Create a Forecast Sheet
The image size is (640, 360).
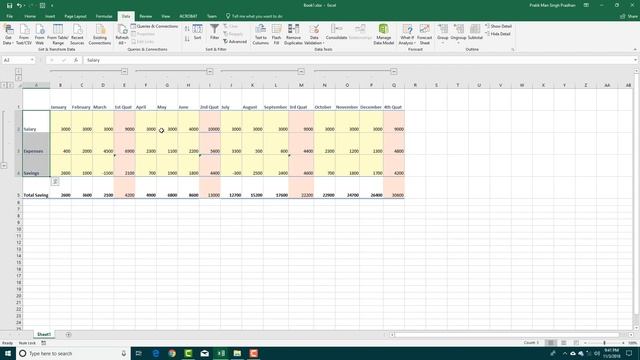(424, 35)
